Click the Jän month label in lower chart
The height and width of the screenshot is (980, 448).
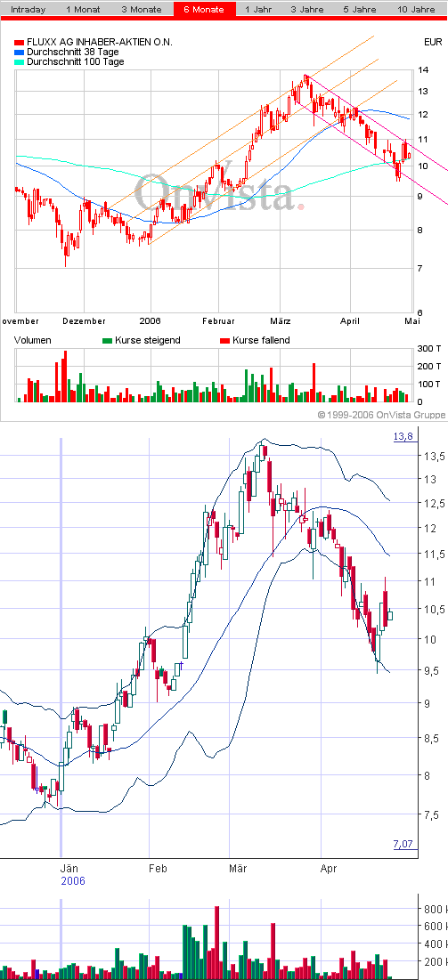pyautogui.click(x=69, y=869)
